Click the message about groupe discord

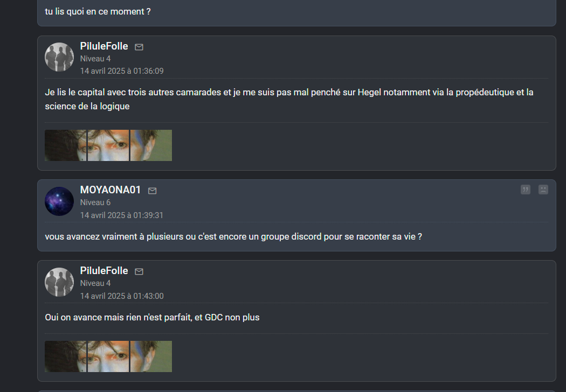tap(233, 236)
